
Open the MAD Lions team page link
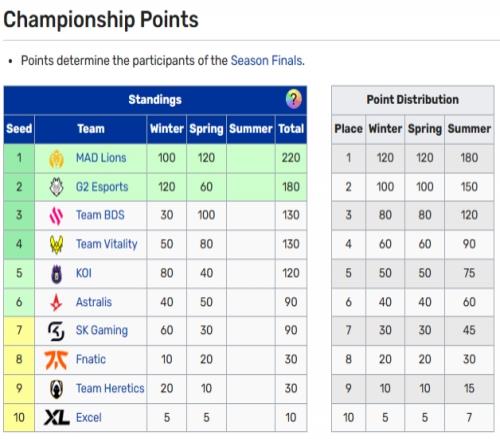pyautogui.click(x=101, y=158)
